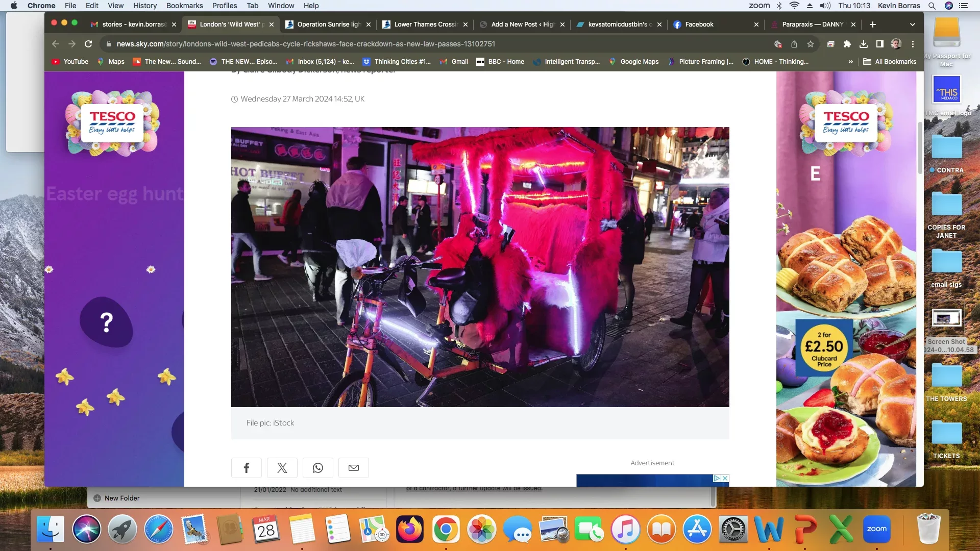980x551 pixels.
Task: Expand hidden bookmarks chevron
Action: tap(850, 62)
